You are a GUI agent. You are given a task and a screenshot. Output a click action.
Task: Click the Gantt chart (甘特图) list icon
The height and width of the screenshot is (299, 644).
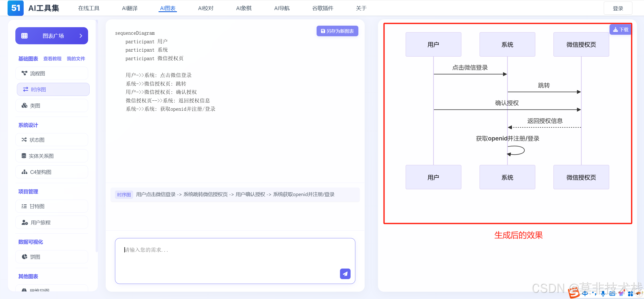pyautogui.click(x=24, y=206)
